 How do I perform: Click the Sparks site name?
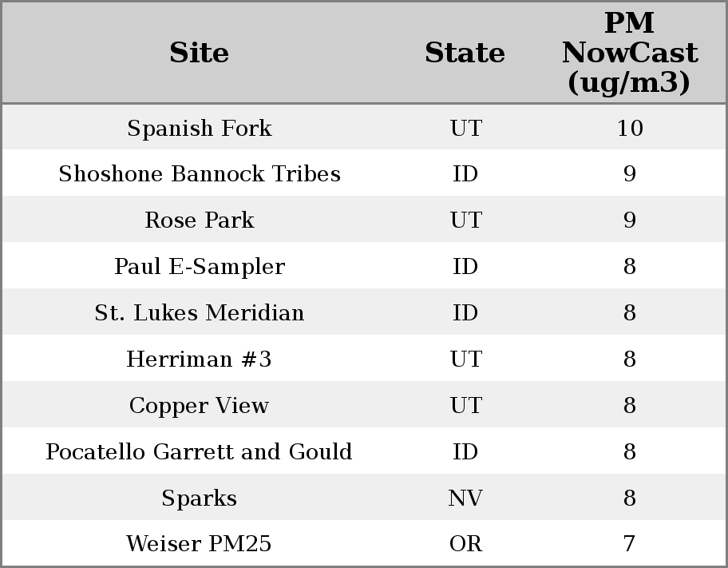point(200,498)
